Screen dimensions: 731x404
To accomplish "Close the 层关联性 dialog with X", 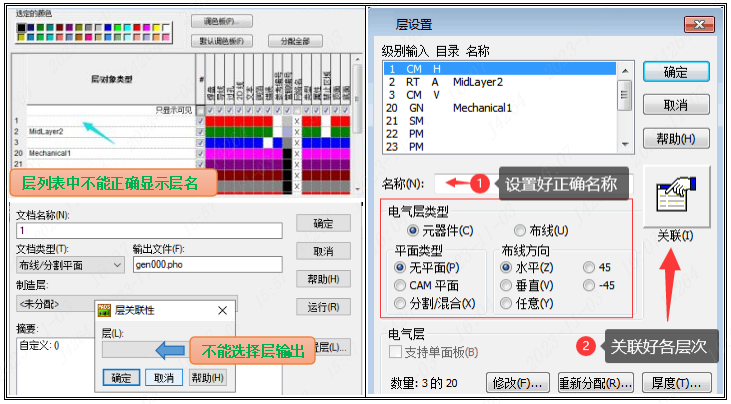I will click(222, 311).
